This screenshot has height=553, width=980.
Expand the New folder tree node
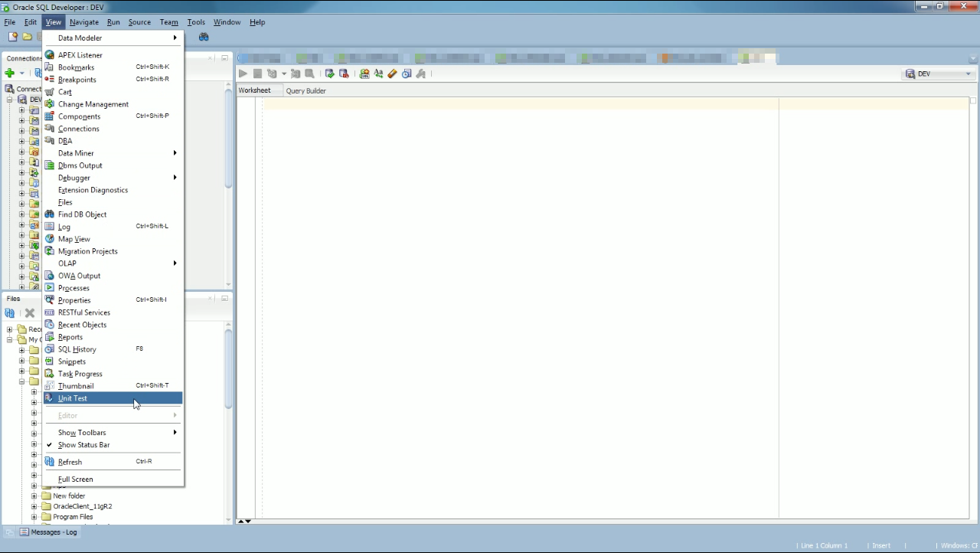[x=34, y=496]
